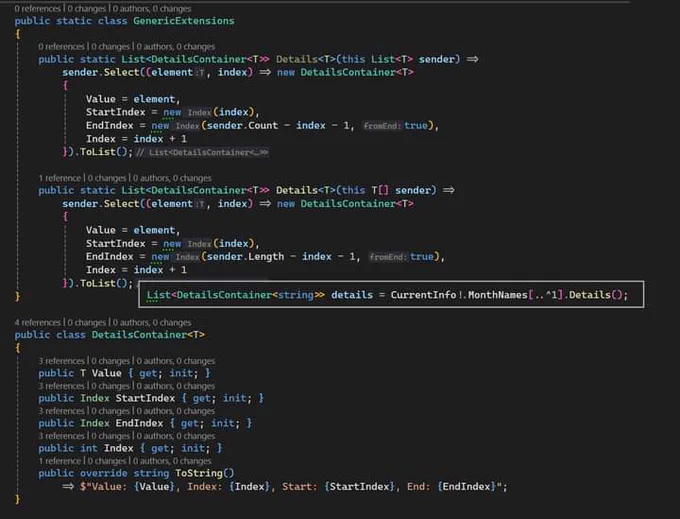Click 'override' keyword in the ToString line
680x519 pixels.
point(104,473)
